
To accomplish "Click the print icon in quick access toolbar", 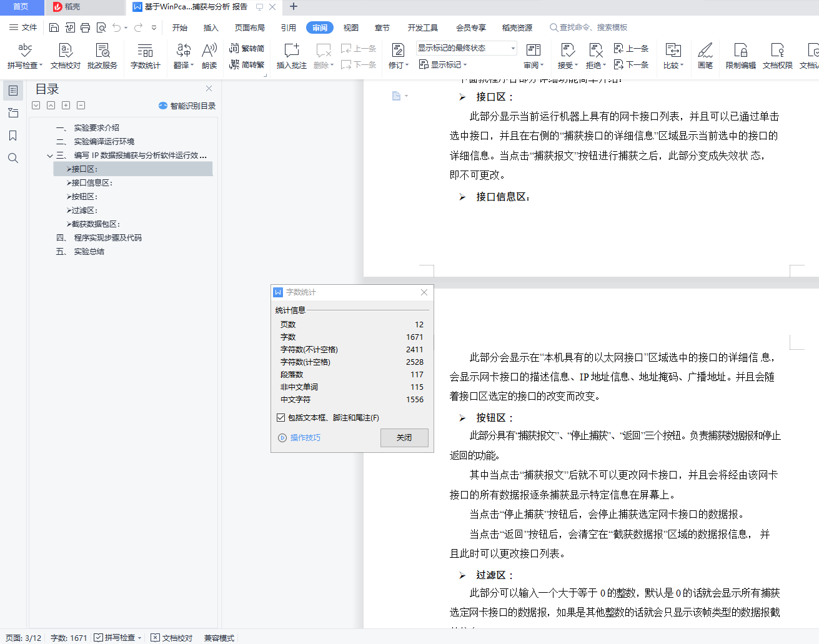I will (86, 27).
